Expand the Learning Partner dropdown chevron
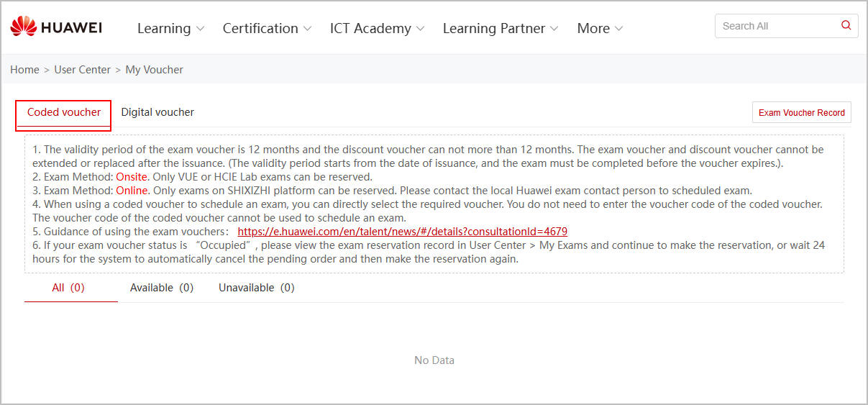Image resolution: width=868 pixels, height=405 pixels. coord(554,29)
